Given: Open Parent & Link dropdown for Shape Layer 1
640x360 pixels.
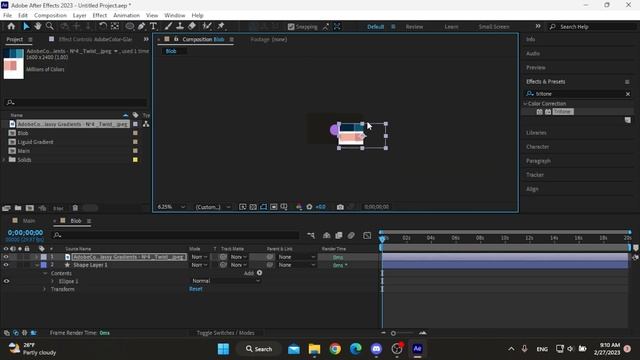Looking at the screenshot, I should (297, 265).
